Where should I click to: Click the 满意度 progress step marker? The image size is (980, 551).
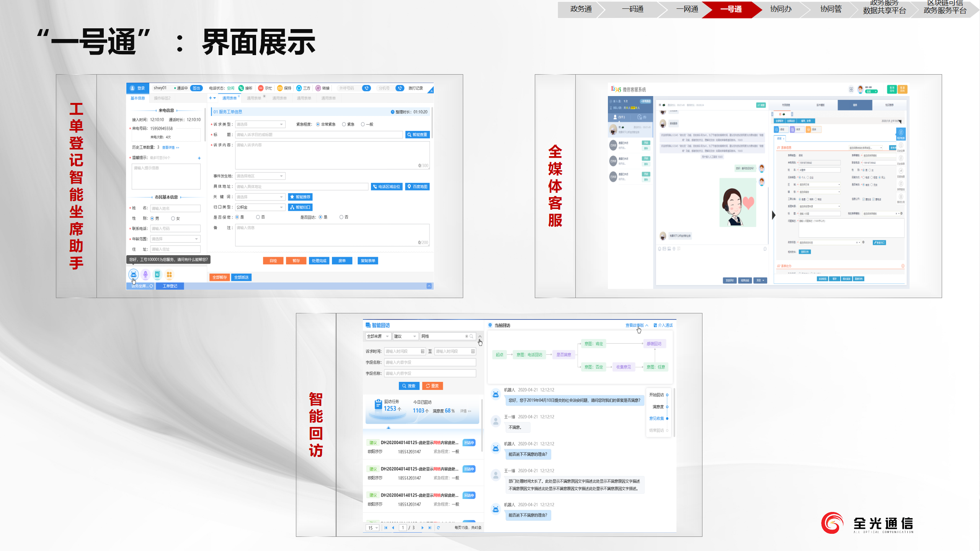[x=667, y=407]
